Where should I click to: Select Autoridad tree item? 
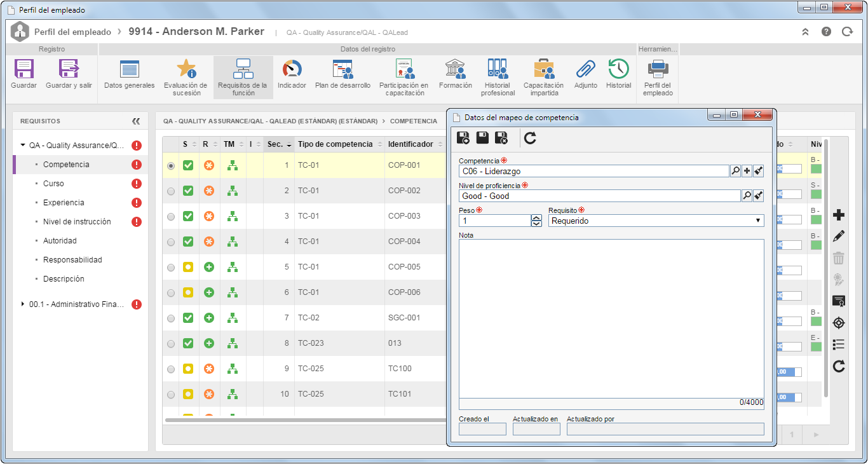pos(60,241)
